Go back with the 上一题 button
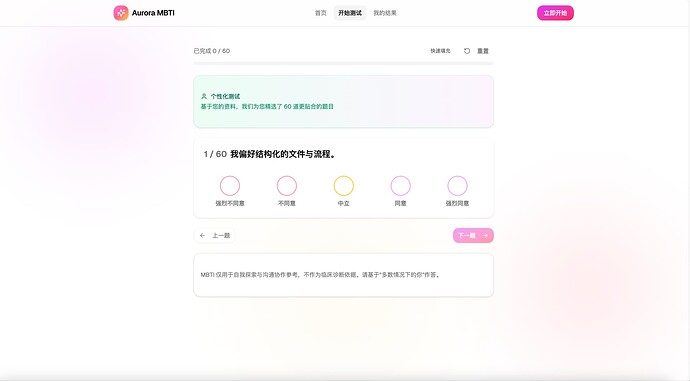Image resolution: width=690 pixels, height=381 pixels. [215, 235]
